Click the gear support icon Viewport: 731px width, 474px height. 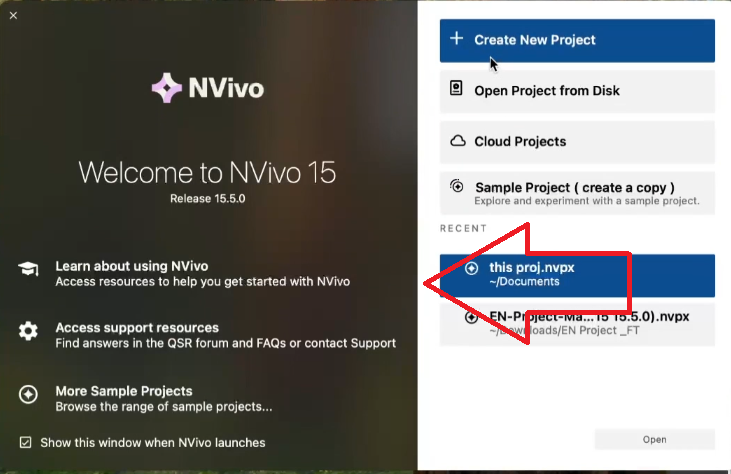[x=28, y=331]
